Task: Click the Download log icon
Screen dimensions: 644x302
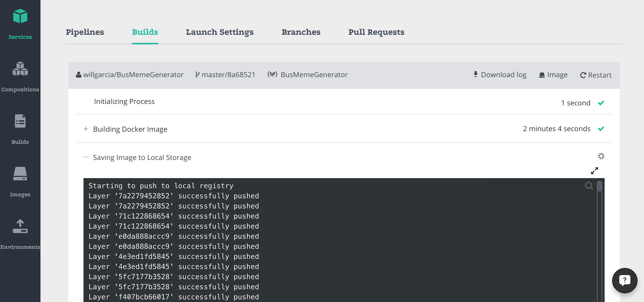Action: (475, 74)
